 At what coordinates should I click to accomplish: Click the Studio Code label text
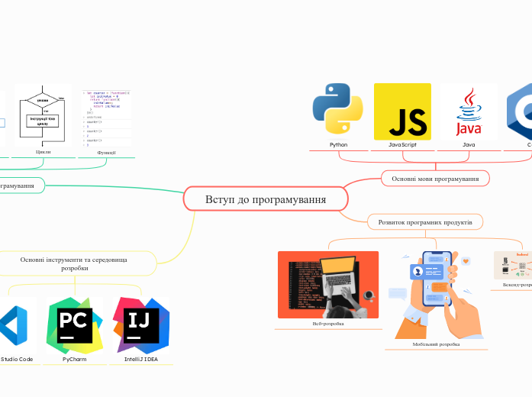coord(17,359)
